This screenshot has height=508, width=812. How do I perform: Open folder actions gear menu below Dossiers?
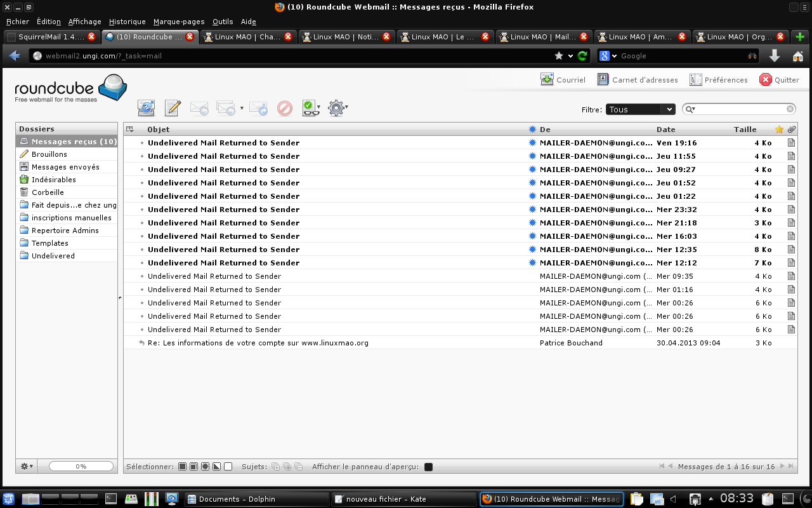27,466
